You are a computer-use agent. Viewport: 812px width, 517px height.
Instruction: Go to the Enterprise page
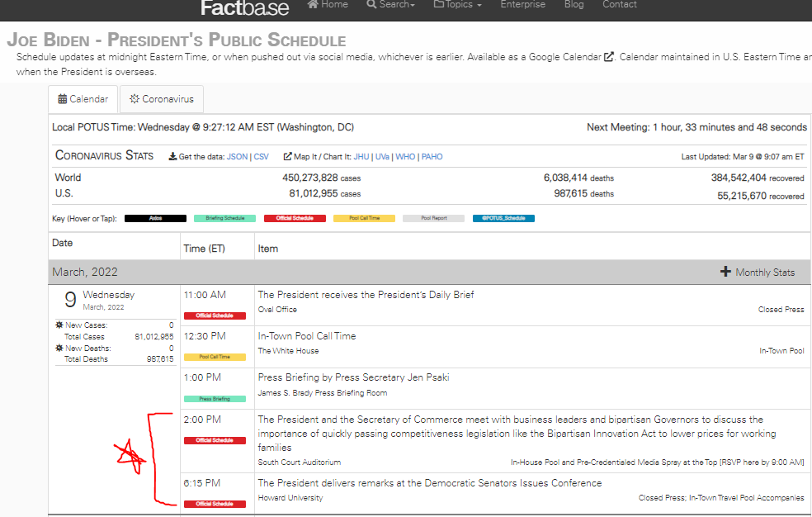522,5
